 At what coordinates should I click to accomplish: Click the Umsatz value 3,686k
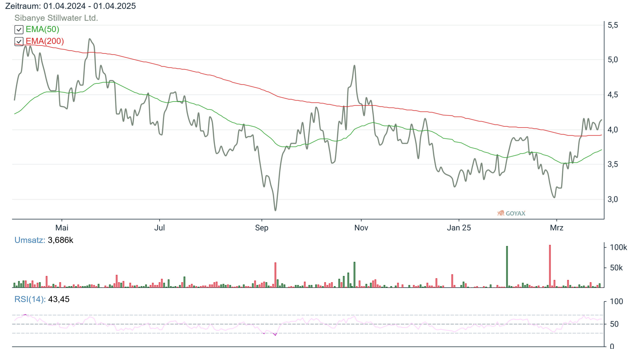coord(60,240)
